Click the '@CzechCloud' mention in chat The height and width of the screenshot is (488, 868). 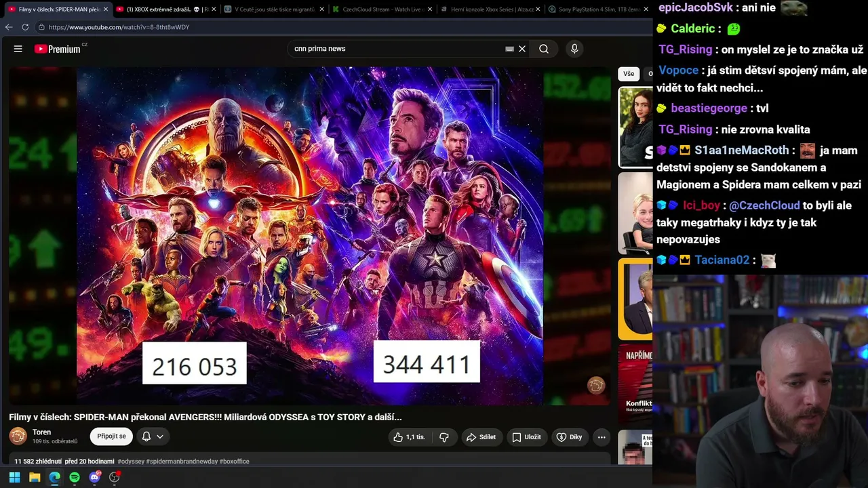tap(764, 205)
